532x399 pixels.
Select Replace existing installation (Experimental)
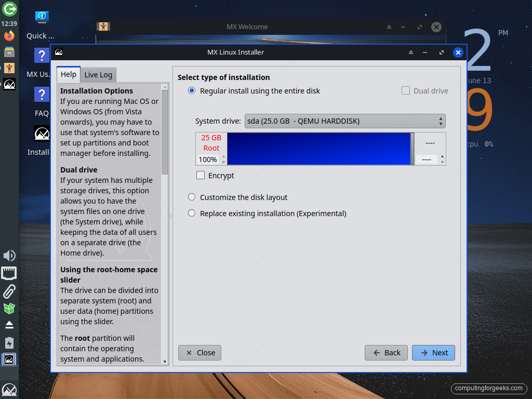(x=192, y=213)
